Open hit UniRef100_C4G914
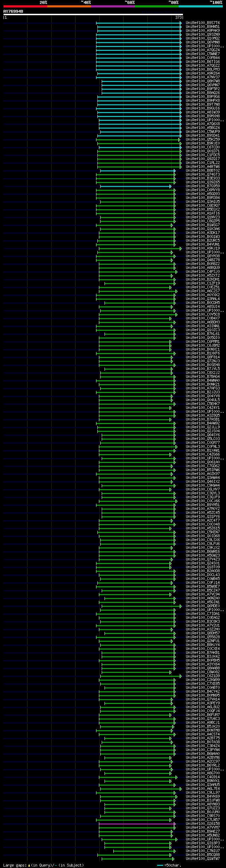This screenshot has width=226, height=868. 203,777
